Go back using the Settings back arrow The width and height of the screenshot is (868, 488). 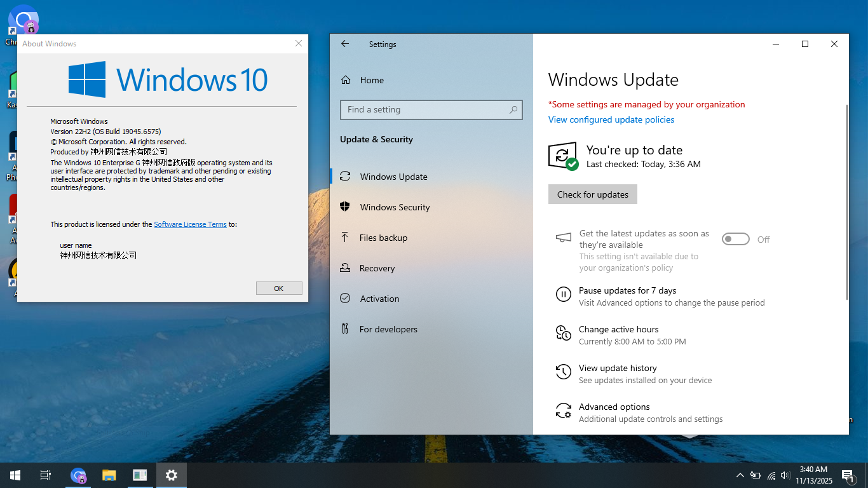point(345,44)
